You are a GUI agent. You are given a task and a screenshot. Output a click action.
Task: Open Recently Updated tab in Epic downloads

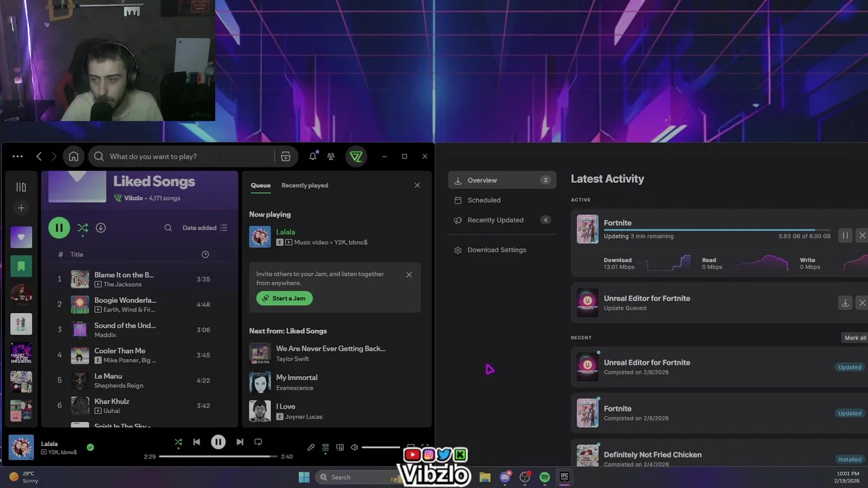tap(502, 220)
